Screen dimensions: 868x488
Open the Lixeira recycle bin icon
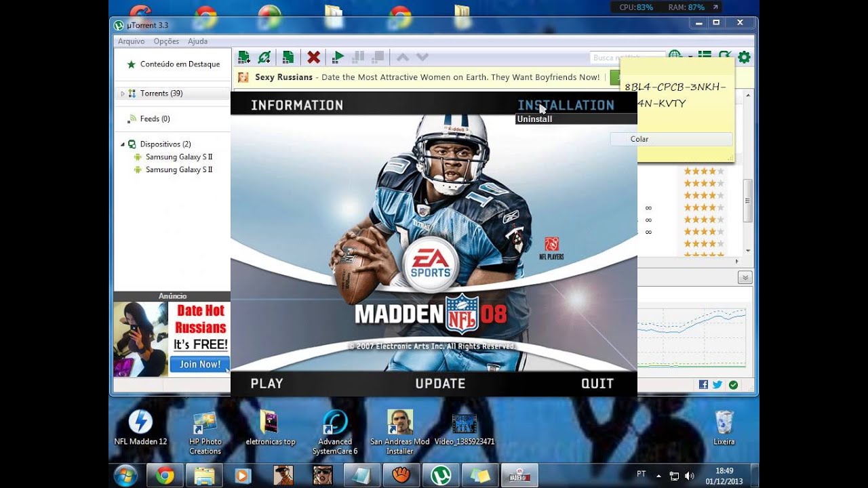point(724,428)
